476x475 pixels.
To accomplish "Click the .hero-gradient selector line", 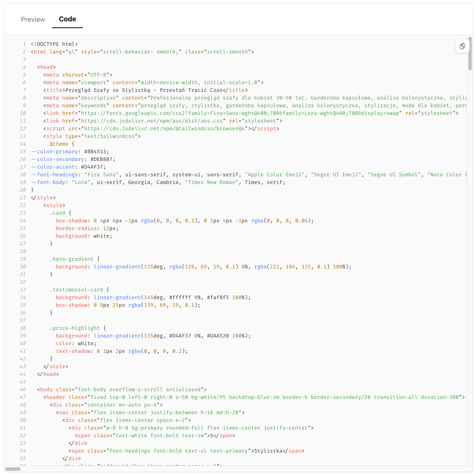I will [x=75, y=259].
